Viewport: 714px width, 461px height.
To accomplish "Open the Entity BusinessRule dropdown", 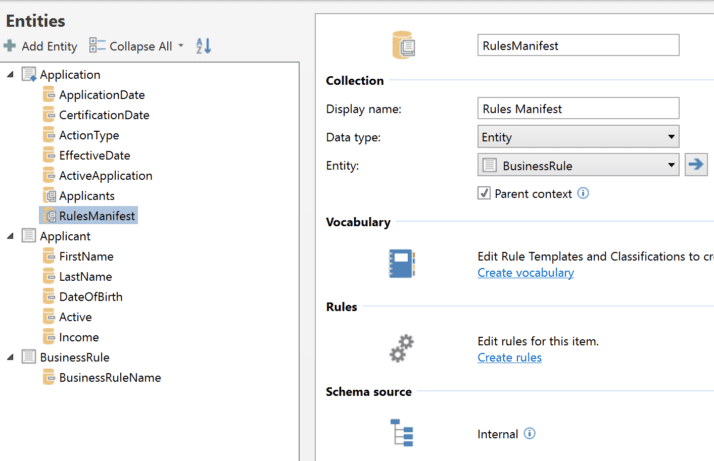I will pyautogui.click(x=578, y=165).
